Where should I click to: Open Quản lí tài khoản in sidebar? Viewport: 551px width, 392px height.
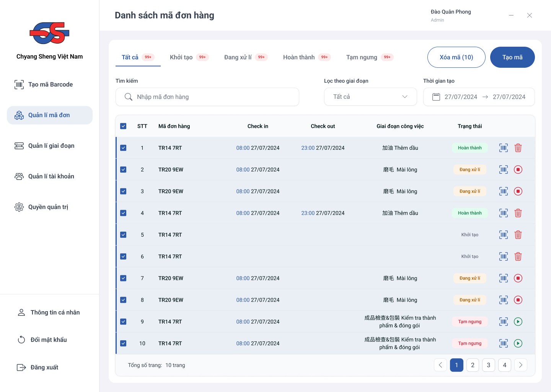click(x=50, y=176)
